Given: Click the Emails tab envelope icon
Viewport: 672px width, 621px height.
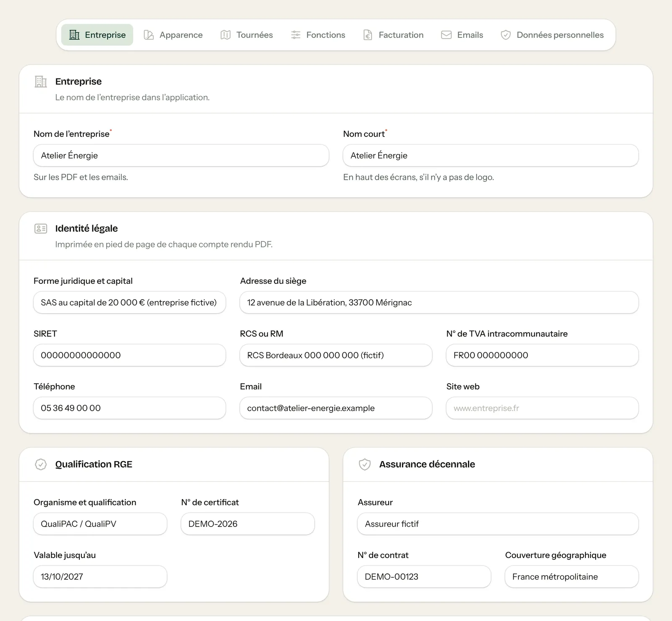Looking at the screenshot, I should tap(446, 35).
